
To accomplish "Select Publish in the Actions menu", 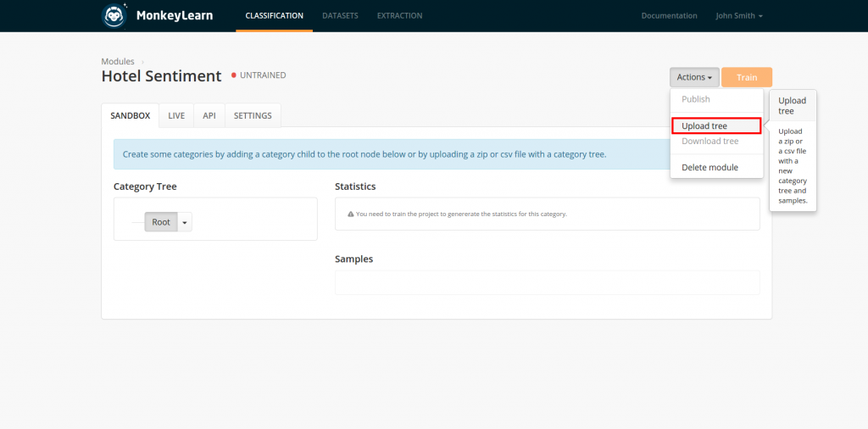I will [696, 99].
